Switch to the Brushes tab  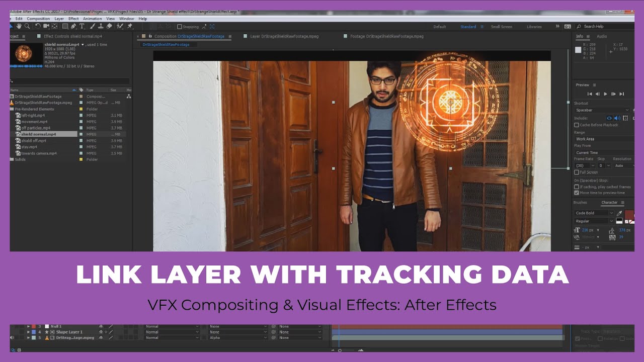[580, 203]
